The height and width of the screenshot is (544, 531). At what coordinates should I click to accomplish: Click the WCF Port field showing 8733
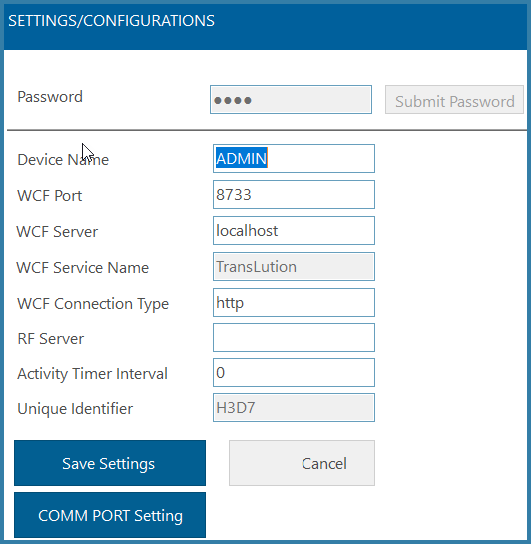coord(294,195)
